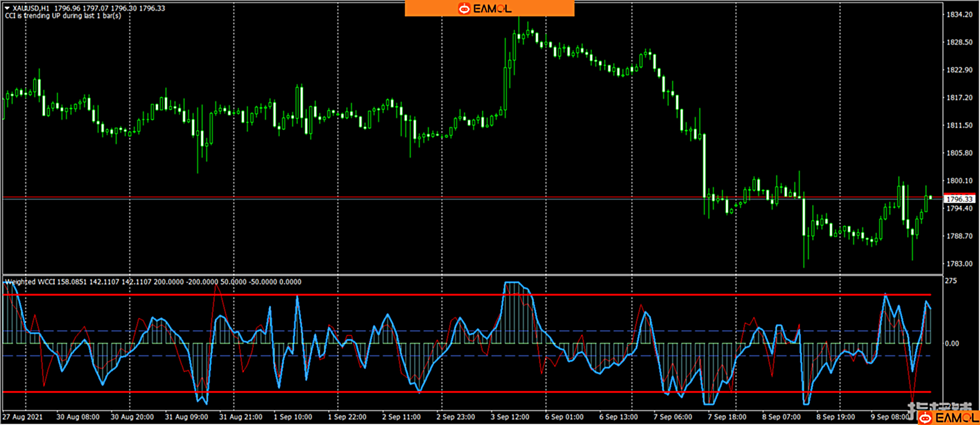980x425 pixels.
Task: Click the 1 Sep 10:00 time label
Action: click(292, 417)
